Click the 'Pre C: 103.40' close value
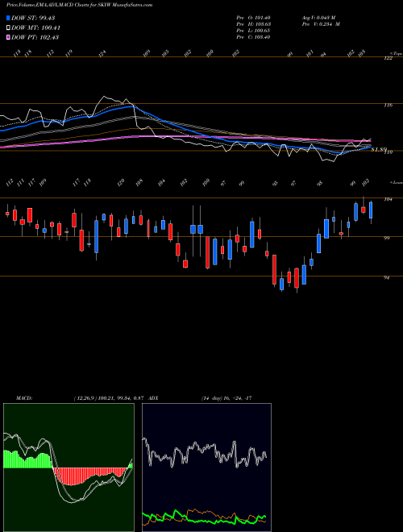 click(x=253, y=37)
